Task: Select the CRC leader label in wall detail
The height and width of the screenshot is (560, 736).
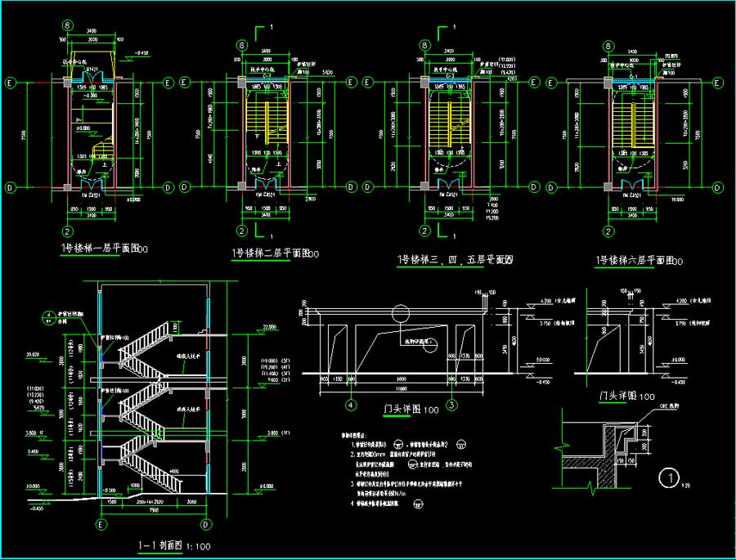Action: (669, 405)
